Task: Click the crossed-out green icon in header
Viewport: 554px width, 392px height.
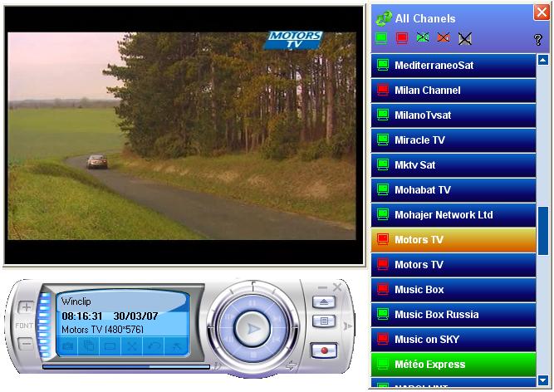Action: click(x=423, y=37)
